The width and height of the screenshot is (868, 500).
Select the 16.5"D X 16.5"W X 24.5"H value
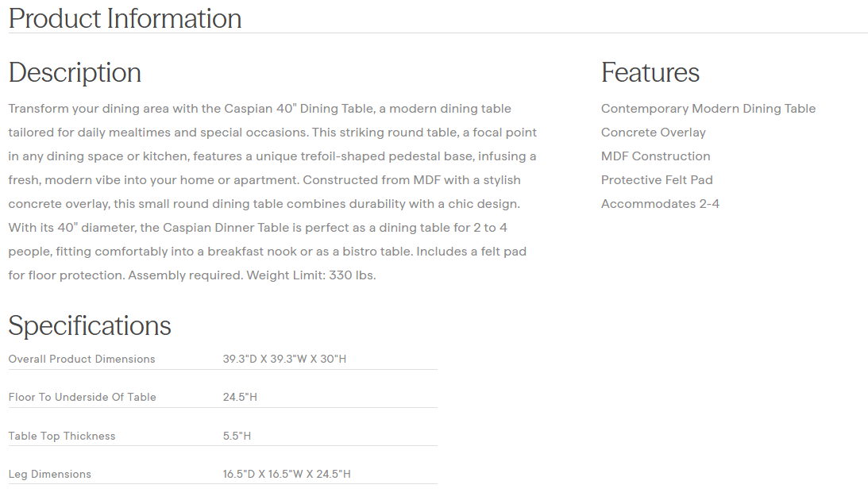click(286, 474)
